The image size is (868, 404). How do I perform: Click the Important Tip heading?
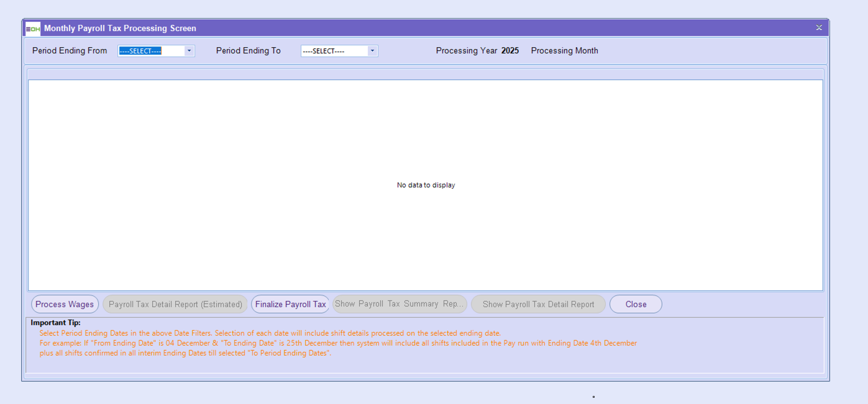click(x=56, y=323)
